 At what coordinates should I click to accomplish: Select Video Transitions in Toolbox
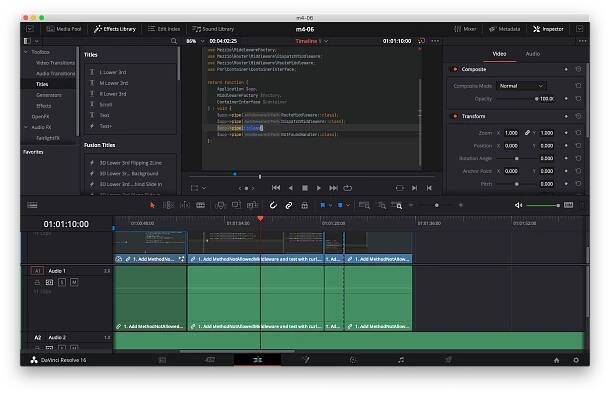click(x=55, y=63)
